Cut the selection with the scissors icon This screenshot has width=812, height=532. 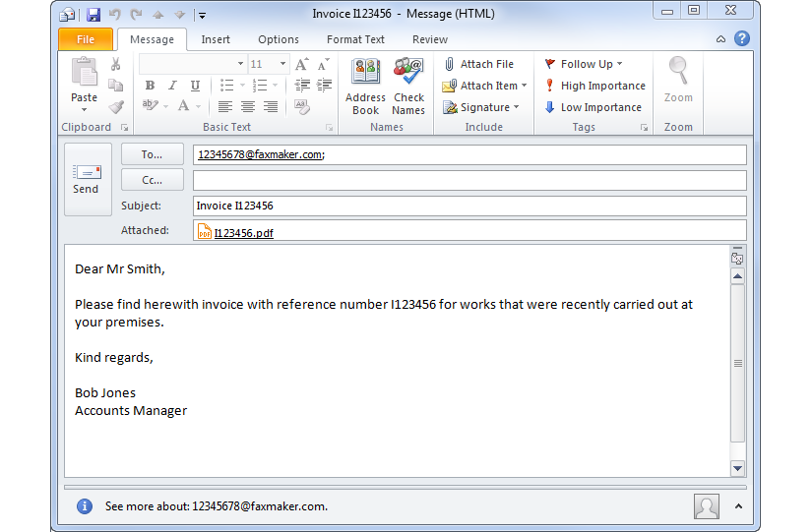115,64
